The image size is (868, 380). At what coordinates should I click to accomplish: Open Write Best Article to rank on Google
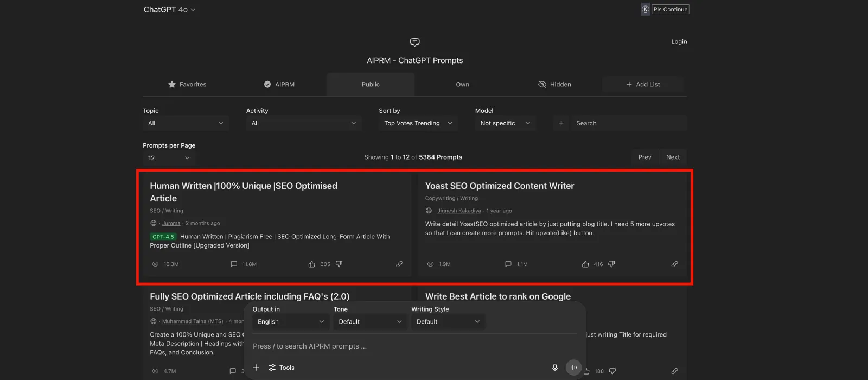click(x=498, y=296)
